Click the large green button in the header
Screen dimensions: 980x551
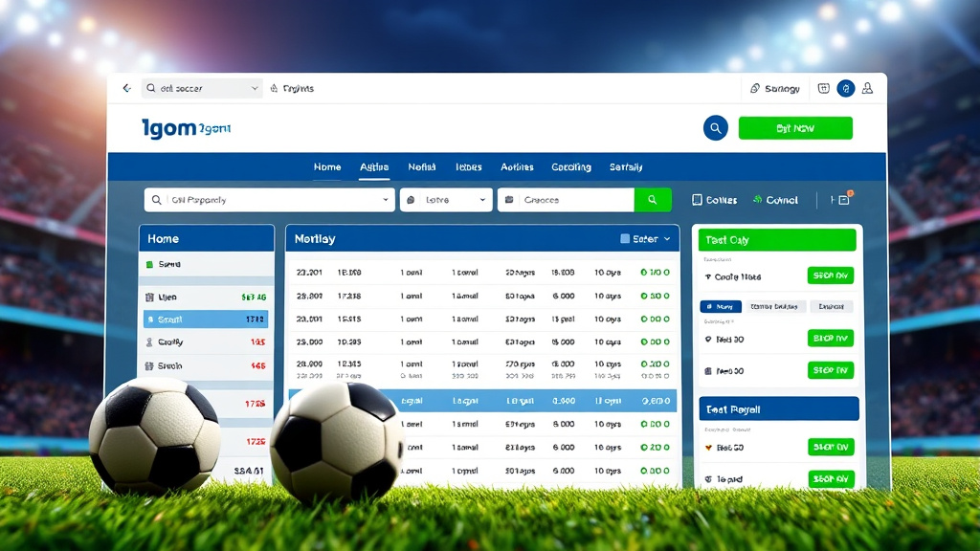tap(794, 128)
